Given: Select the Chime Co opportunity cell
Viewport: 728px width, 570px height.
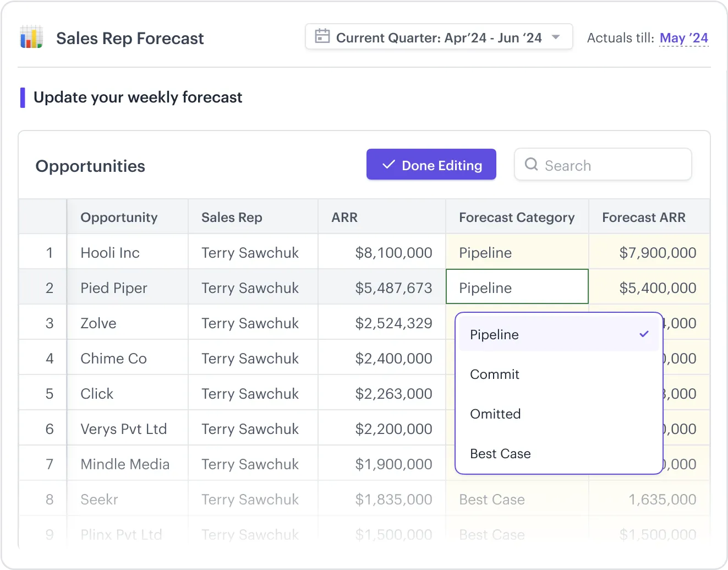Looking at the screenshot, I should coord(128,357).
